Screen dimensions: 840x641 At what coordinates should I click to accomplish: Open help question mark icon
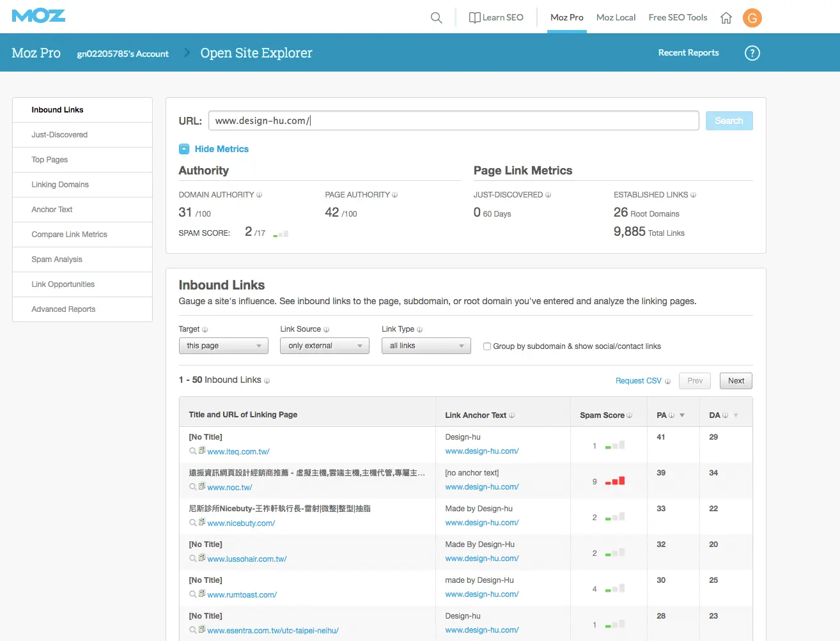click(752, 53)
